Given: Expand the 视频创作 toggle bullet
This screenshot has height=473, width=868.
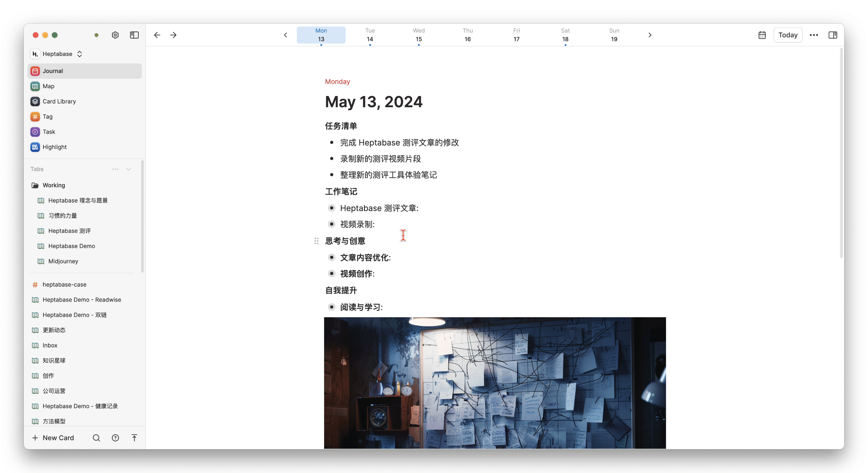Looking at the screenshot, I should point(332,273).
